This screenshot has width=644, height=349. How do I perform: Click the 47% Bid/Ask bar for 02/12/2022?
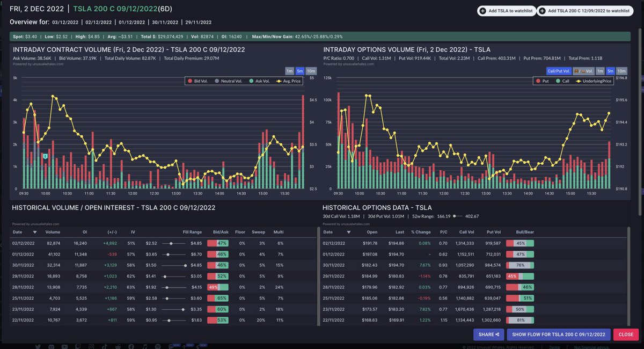(217, 243)
